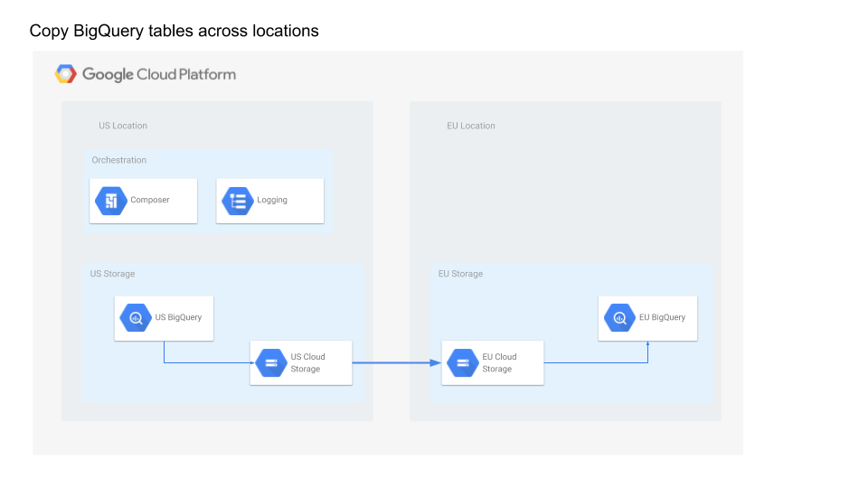Click the 'Copy BigQuery tables across locations' title

coord(174,31)
